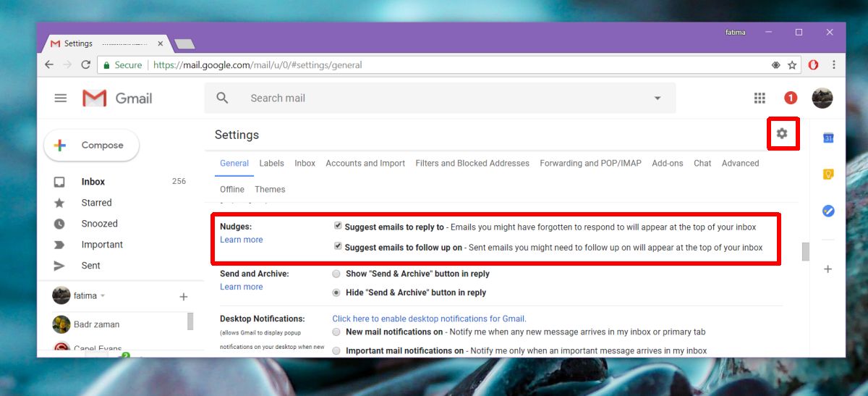This screenshot has height=396, width=868.
Task: Open the Snoozed folder
Action: click(x=99, y=224)
